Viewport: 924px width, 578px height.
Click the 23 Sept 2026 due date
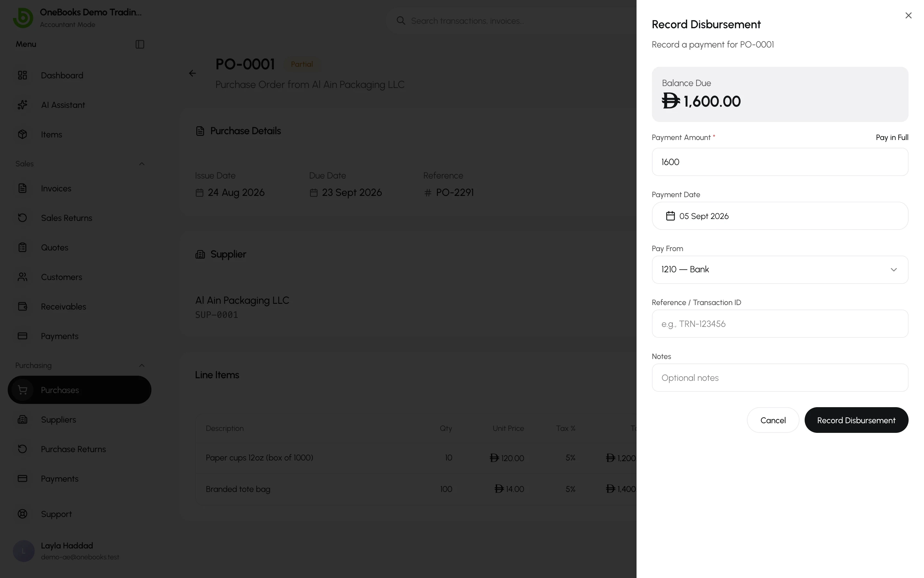[352, 192]
